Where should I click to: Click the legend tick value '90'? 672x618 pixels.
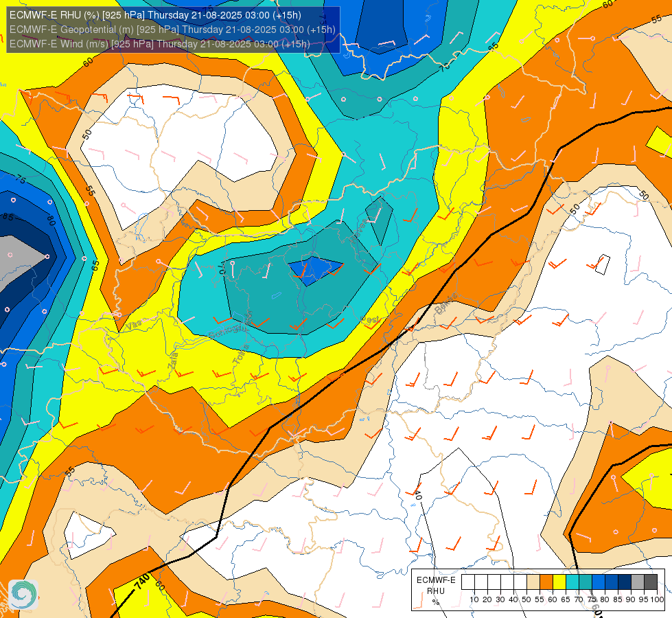click(x=631, y=599)
